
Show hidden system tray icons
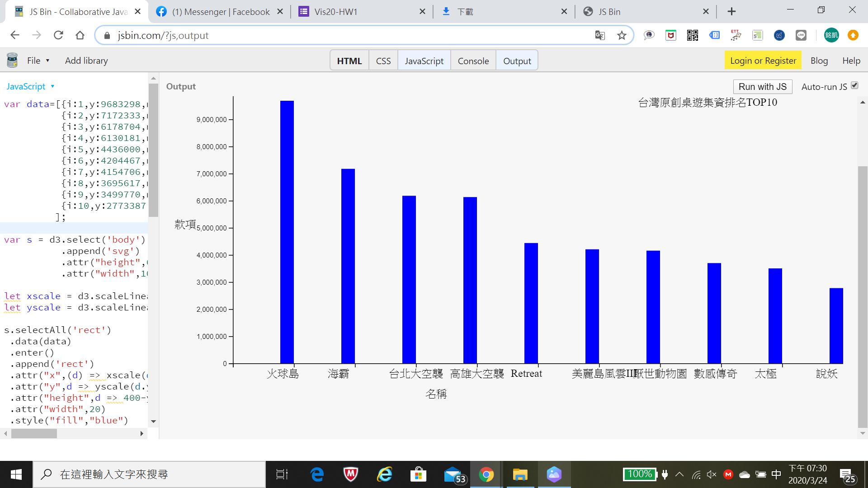679,474
